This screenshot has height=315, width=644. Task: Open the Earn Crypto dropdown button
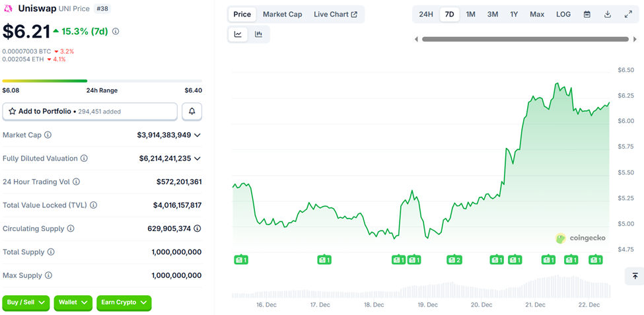click(124, 302)
